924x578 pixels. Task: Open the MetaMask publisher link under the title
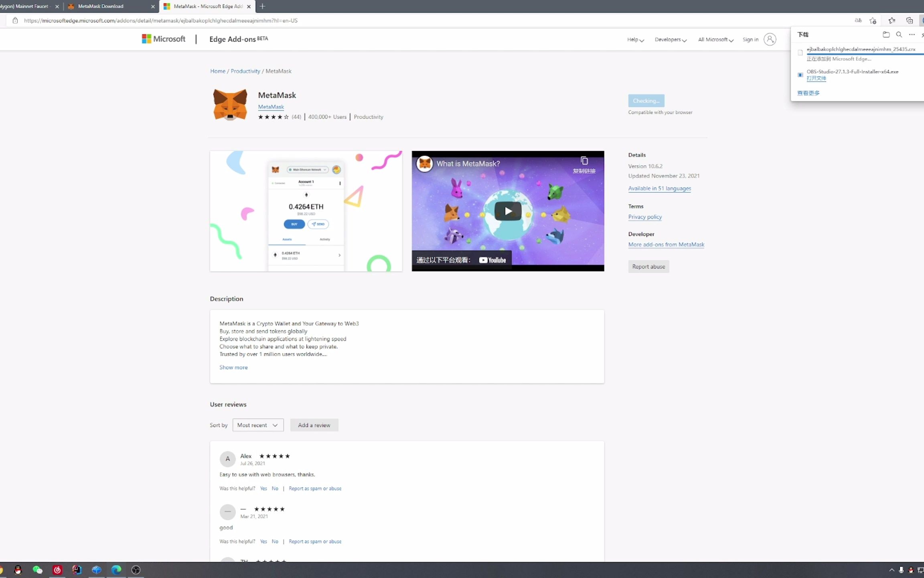[x=271, y=107]
